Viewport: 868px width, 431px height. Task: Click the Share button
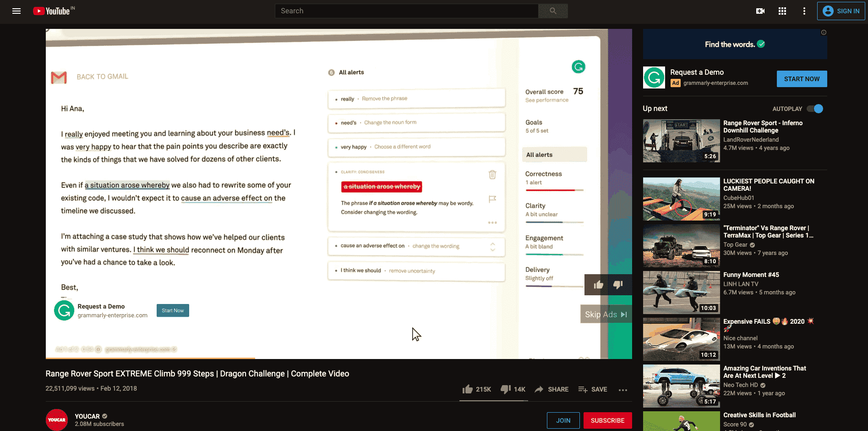(x=552, y=389)
